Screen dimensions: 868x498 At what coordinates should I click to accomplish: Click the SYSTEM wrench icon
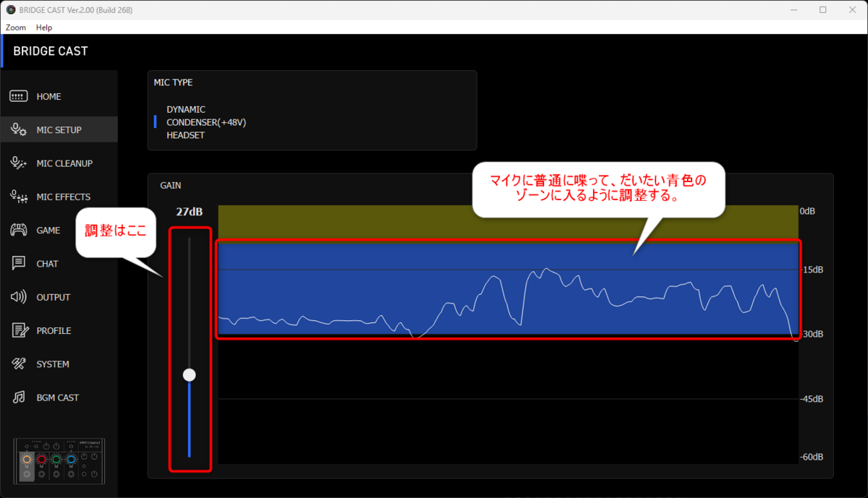19,364
